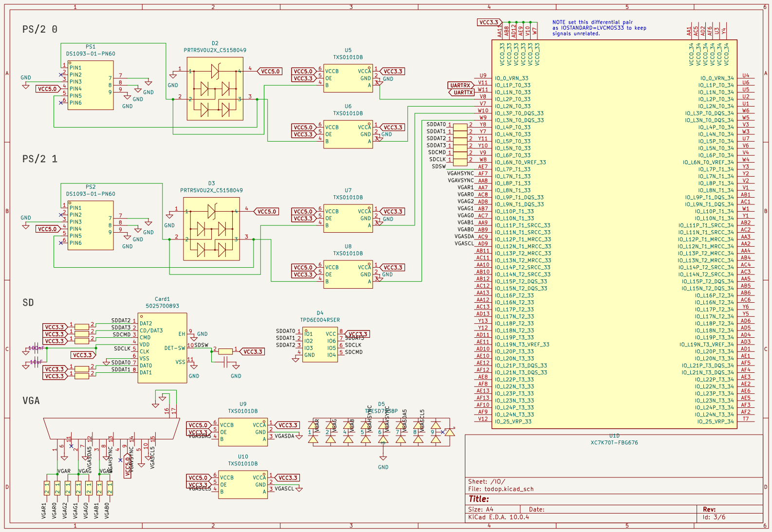Select the U7 TXS0101DB level shifter
Screen dimensions: 772x532
(x=348, y=219)
